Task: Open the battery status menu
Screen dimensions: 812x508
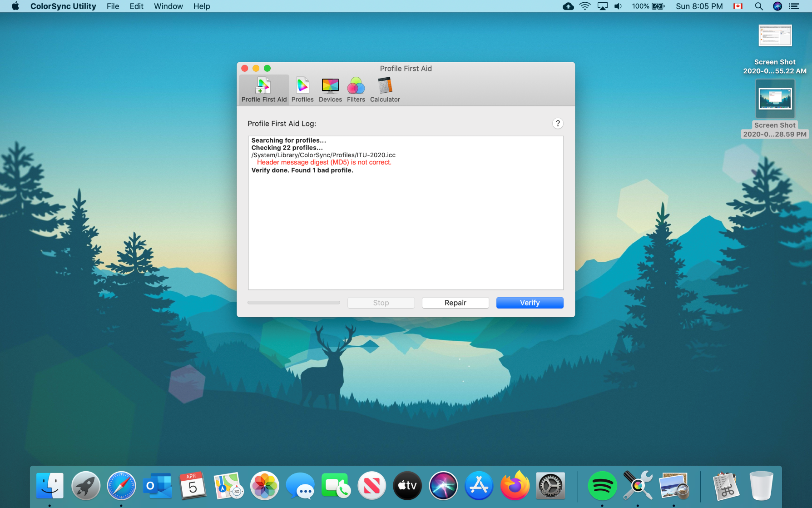Action: (648, 6)
